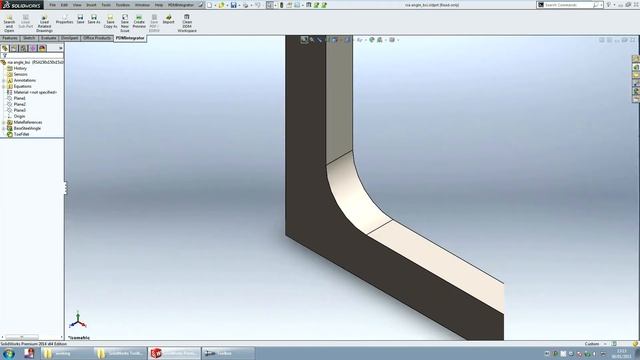640x360 pixels.
Task: Click Zoom to Fit in view toolbar
Action: pyautogui.click(x=304, y=40)
